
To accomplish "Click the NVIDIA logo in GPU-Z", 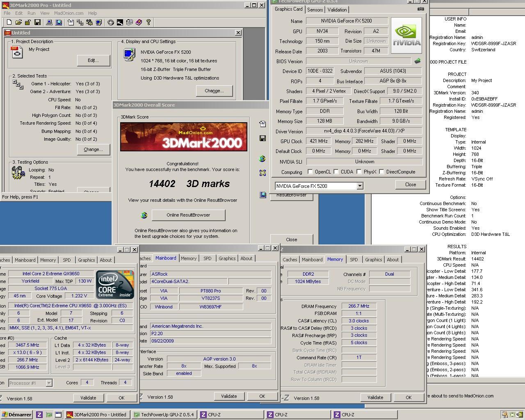I will (406, 36).
